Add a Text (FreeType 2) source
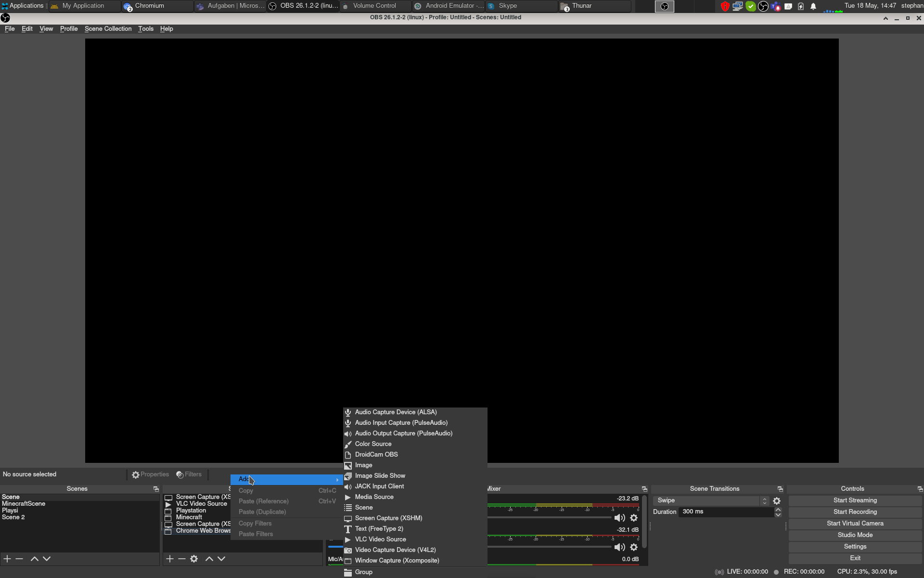Viewport: 924px width, 578px height. coord(379,529)
